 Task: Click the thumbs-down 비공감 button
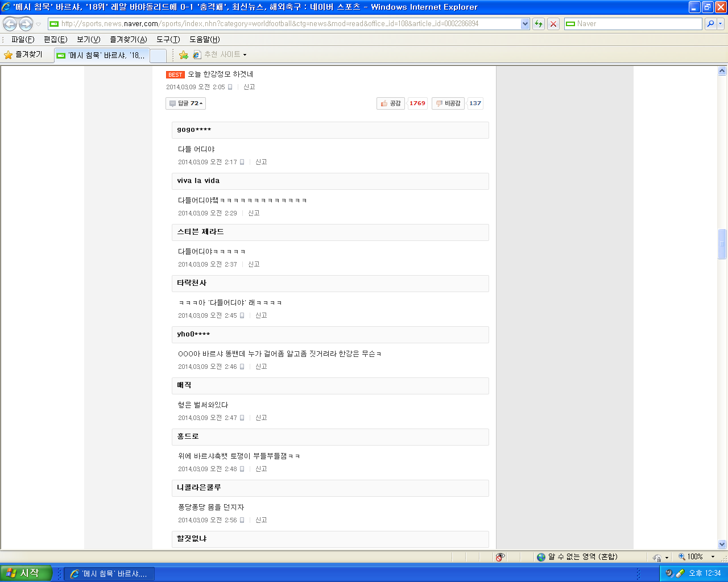tap(448, 103)
